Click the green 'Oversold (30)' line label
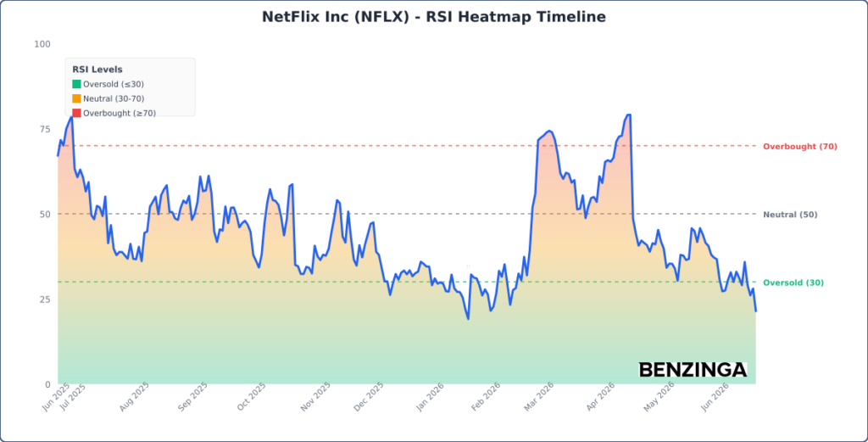The height and width of the screenshot is (442, 868). point(793,283)
